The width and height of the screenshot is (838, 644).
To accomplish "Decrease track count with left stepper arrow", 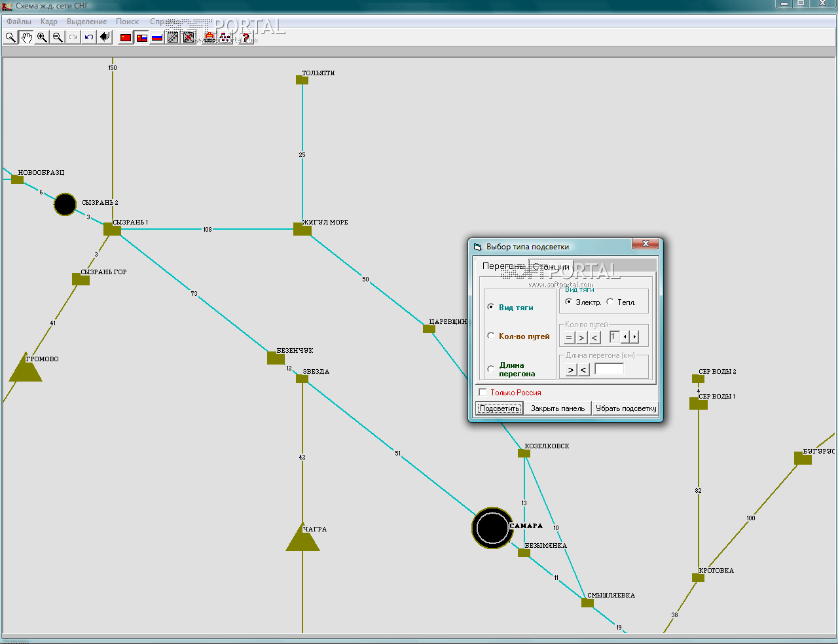I will (625, 337).
